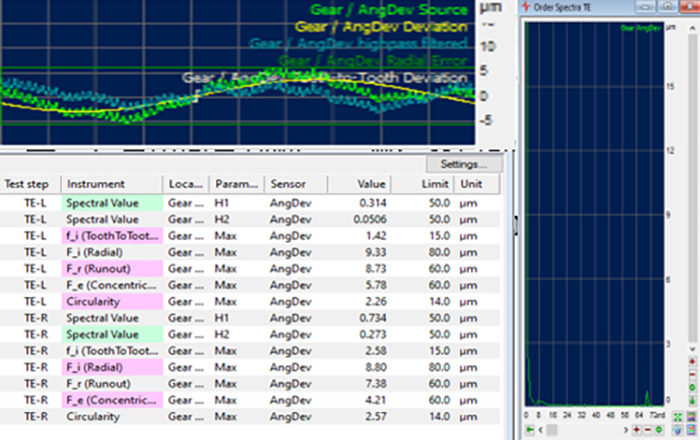Screen dimensions: 700x440
Task: Select the TE-R F_r (Runout) row
Action: [250, 384]
